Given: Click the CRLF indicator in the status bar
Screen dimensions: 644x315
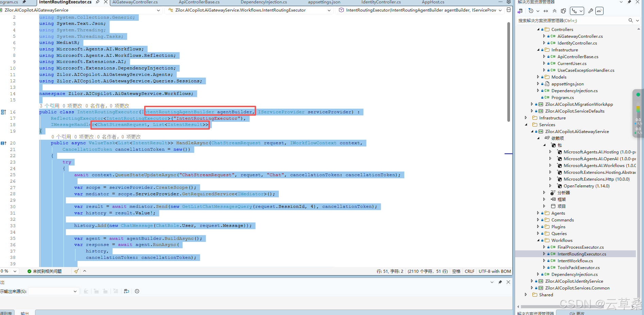Looking at the screenshot, I should pyautogui.click(x=470, y=271).
